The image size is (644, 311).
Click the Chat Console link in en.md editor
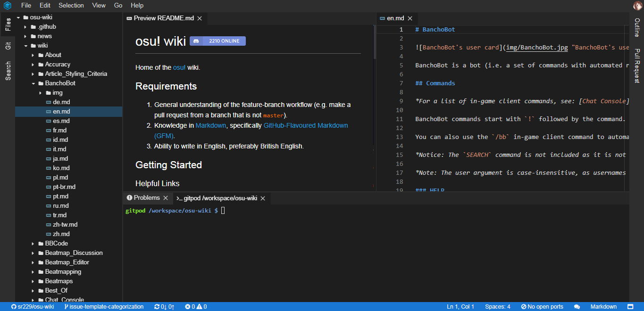tap(604, 101)
